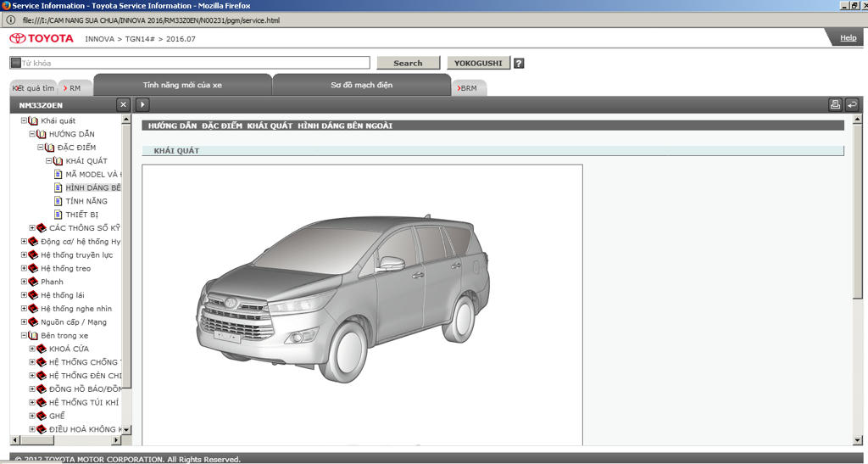Image resolution: width=868 pixels, height=464 pixels.
Task: Collapse the KHÁI QUÁT subnode
Action: [x=48, y=161]
